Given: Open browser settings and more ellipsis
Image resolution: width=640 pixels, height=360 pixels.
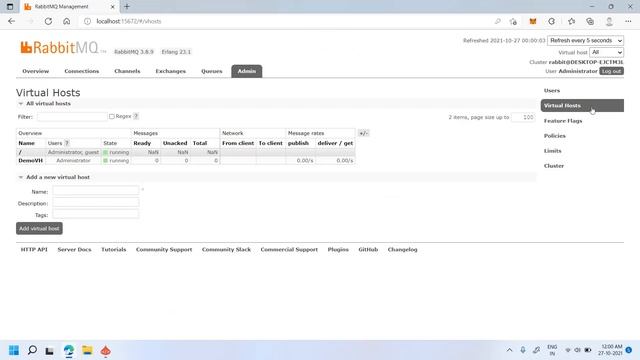Looking at the screenshot, I should tap(628, 21).
